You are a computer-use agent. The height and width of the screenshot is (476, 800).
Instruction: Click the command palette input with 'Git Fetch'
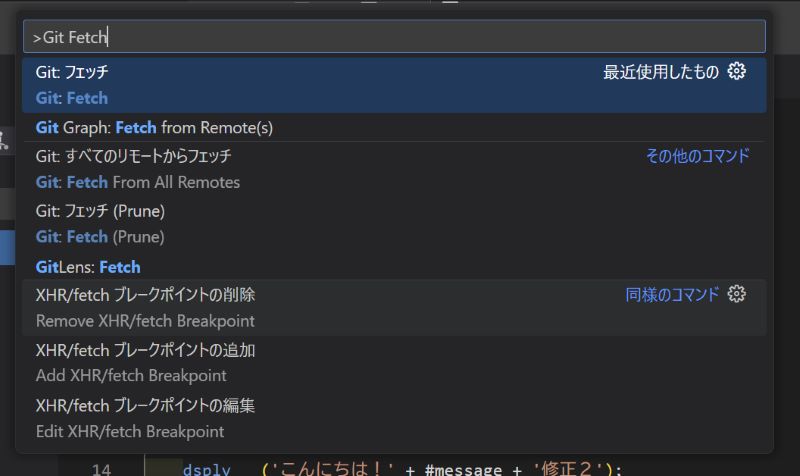394,37
